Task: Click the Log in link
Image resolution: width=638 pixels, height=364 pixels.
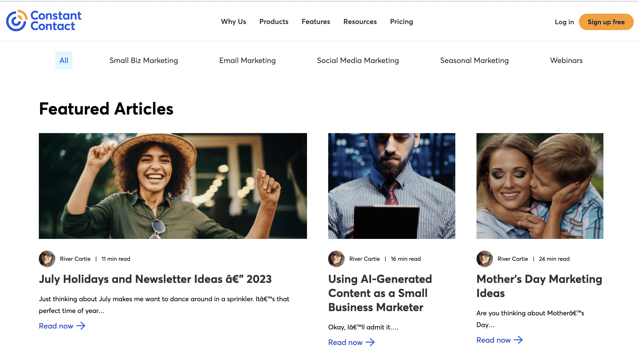Action: [x=564, y=22]
